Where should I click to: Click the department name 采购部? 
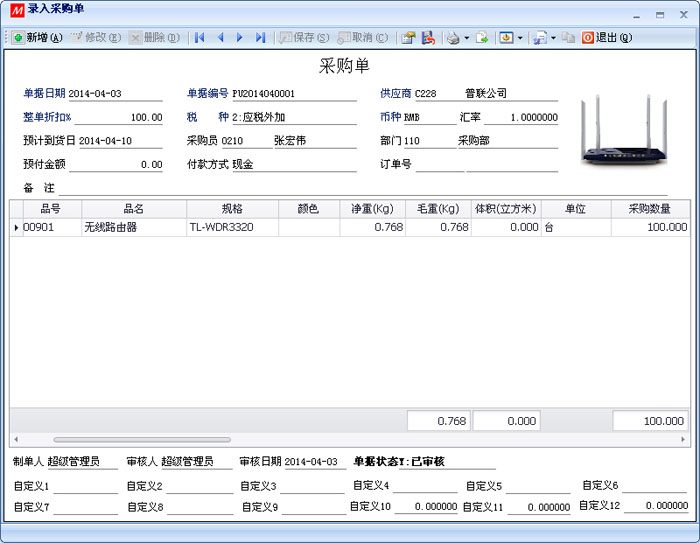pos(474,141)
